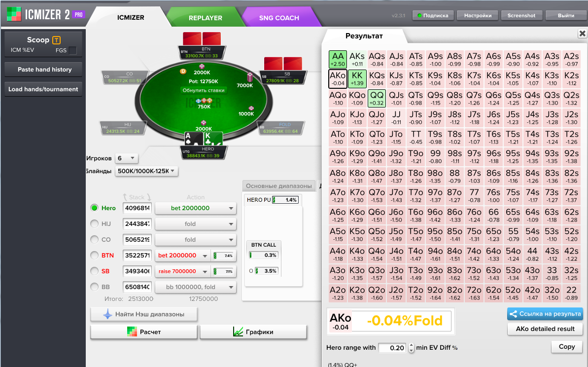Image resolution: width=588 pixels, height=367 pixels.
Task: Toggle the FGS checkbox
Action: click(73, 50)
